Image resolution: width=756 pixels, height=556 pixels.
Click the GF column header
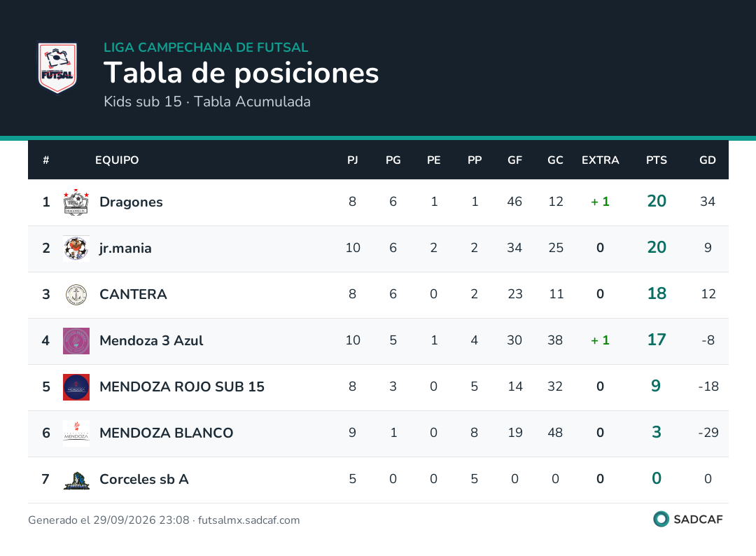pos(514,160)
